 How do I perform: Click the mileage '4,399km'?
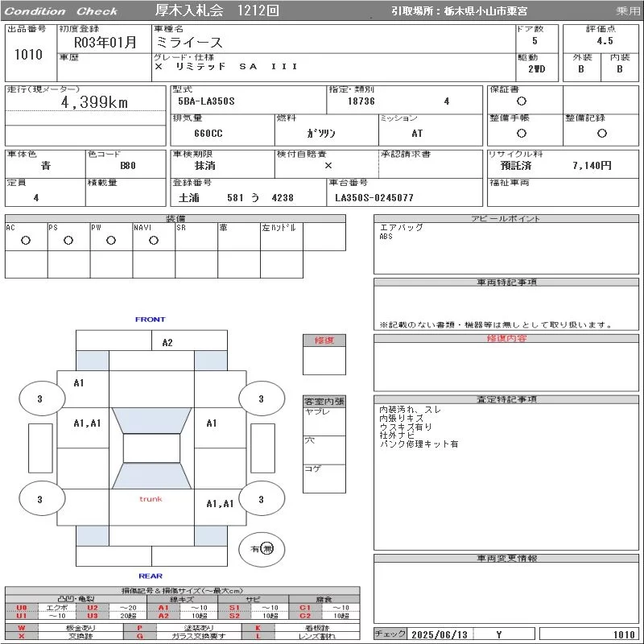point(94,102)
